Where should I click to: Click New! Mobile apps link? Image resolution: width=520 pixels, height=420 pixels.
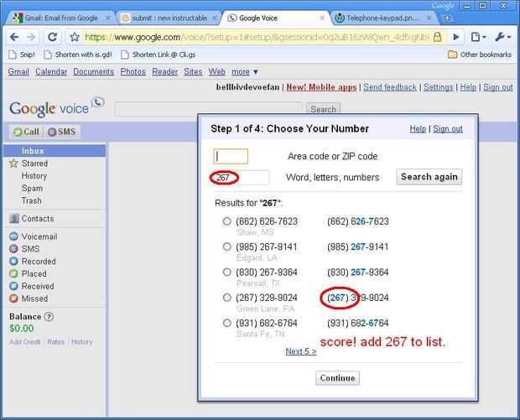(x=321, y=87)
